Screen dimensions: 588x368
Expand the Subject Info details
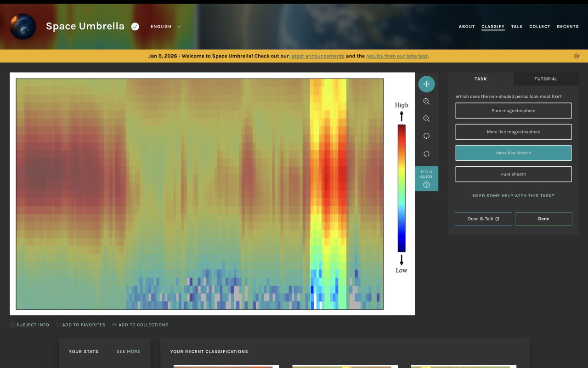(x=30, y=325)
